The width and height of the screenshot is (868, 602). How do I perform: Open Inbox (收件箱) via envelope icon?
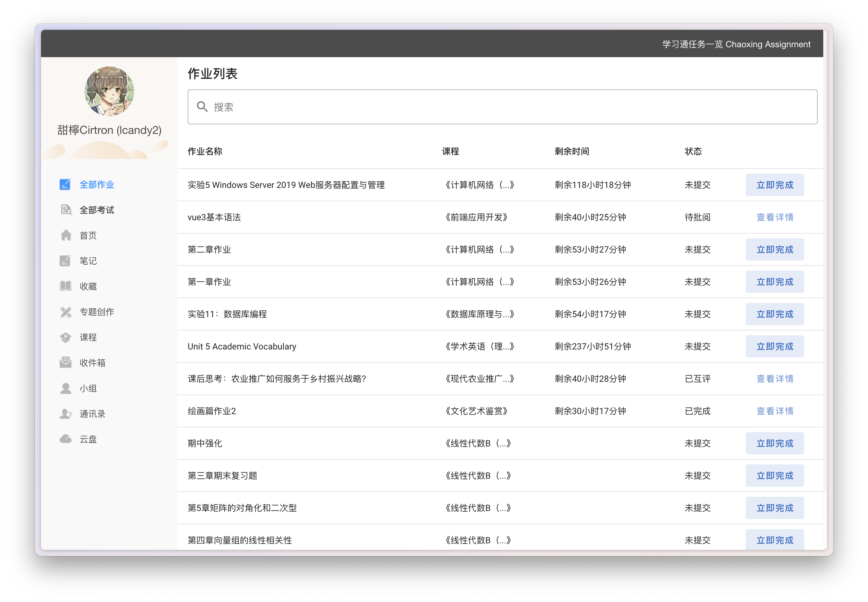[66, 363]
